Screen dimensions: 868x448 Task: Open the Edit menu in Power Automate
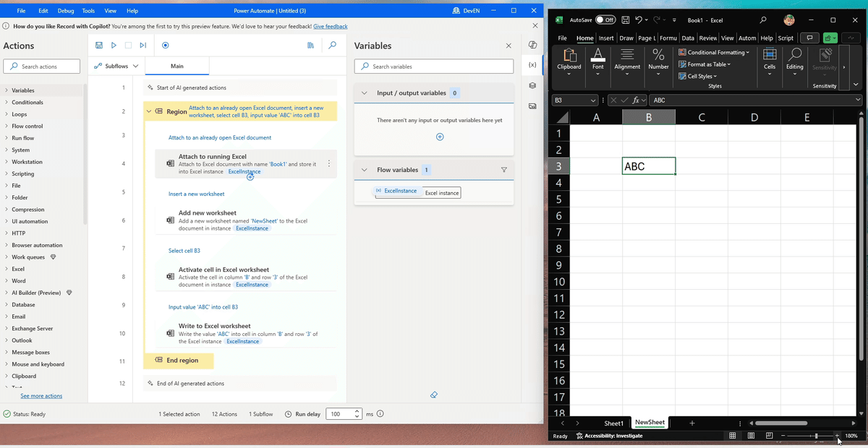click(43, 11)
